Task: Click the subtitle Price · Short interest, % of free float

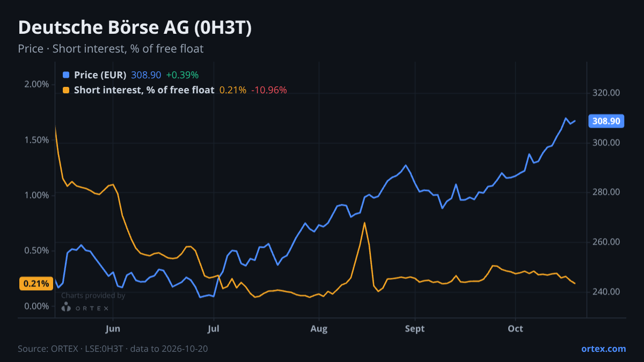Action: 111,49
